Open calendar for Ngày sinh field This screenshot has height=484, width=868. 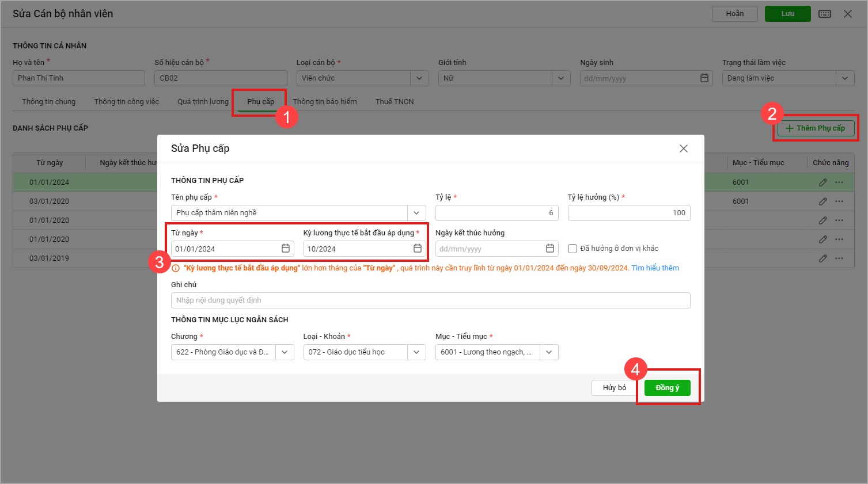pos(704,78)
